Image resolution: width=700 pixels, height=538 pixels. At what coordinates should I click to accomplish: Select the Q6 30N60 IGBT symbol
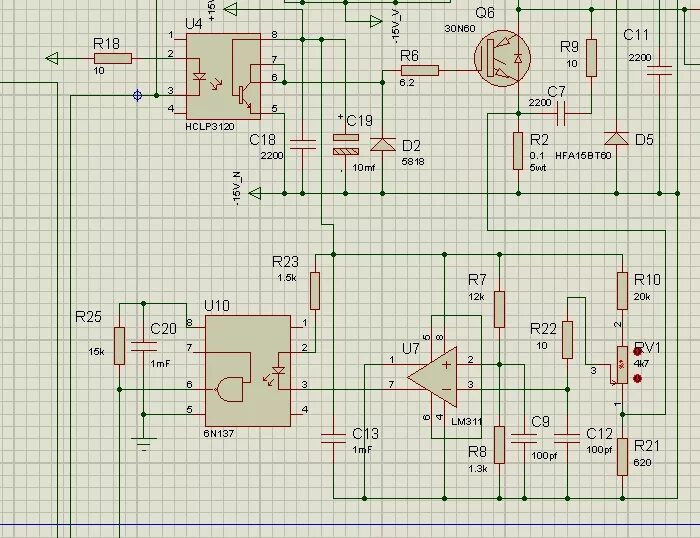[502, 58]
